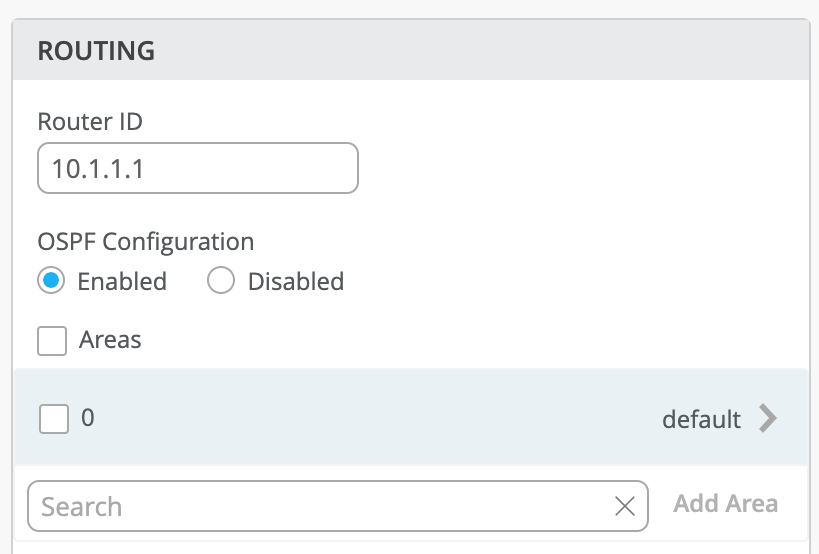
Task: Click the ROUTING section header
Action: (96, 51)
